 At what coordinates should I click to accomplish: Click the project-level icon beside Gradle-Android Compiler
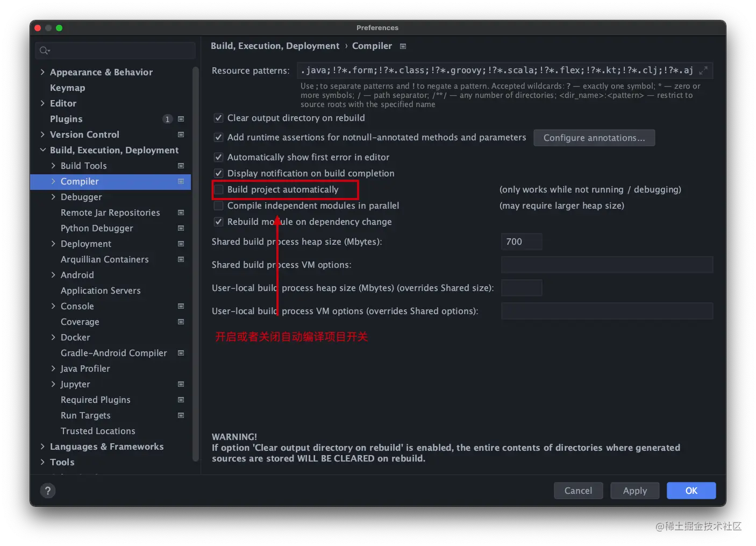(181, 353)
